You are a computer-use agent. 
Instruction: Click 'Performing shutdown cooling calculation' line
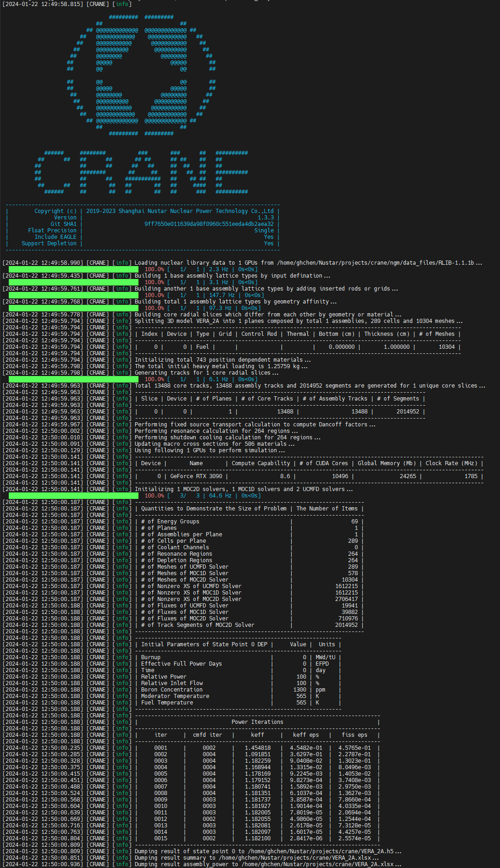228,437
